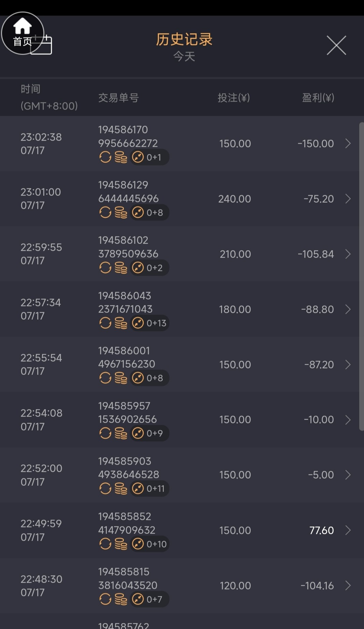
Task: Click replay icon on the 23:02:38 record
Action: 105,157
